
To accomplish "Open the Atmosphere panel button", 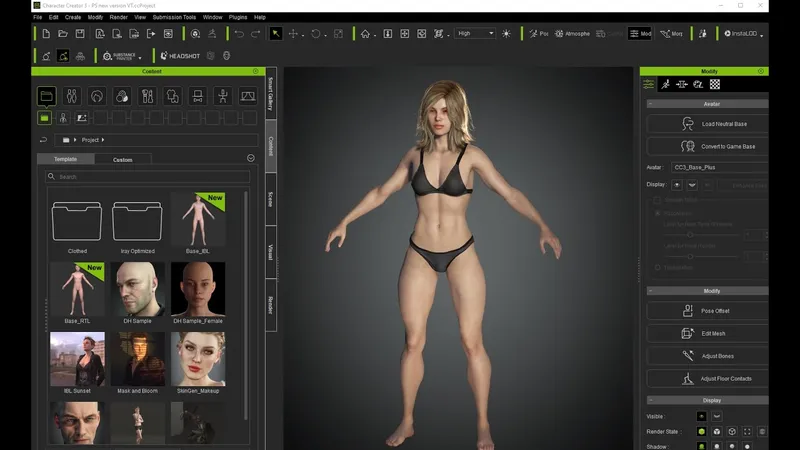I will pyautogui.click(x=572, y=34).
